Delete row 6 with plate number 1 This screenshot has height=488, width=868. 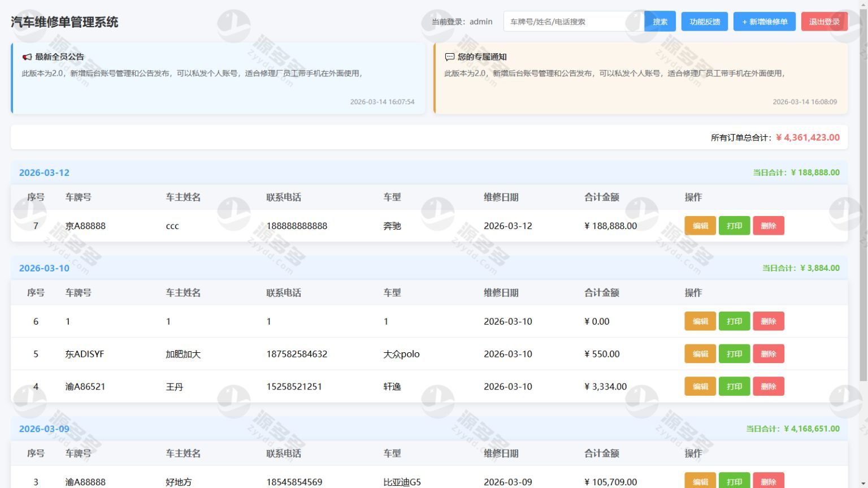[769, 321]
